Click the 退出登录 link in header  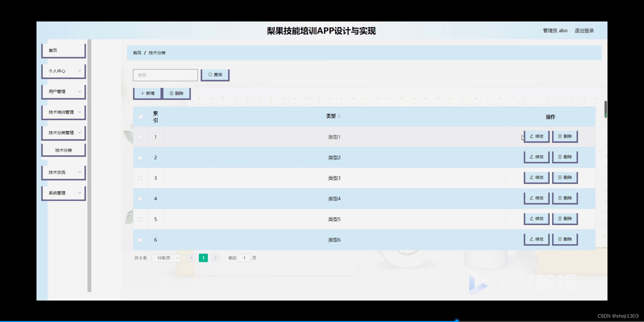point(584,31)
